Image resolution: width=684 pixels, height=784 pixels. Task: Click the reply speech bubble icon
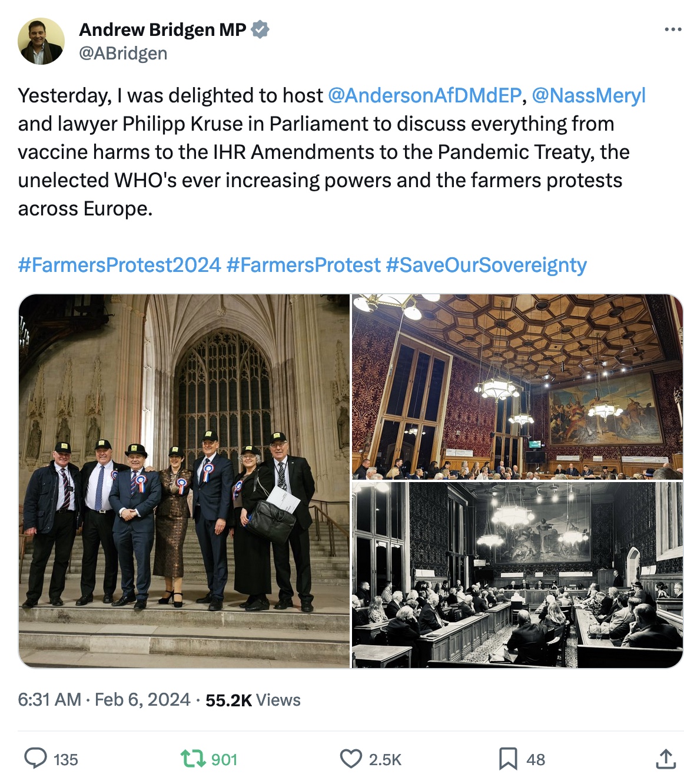click(x=35, y=758)
